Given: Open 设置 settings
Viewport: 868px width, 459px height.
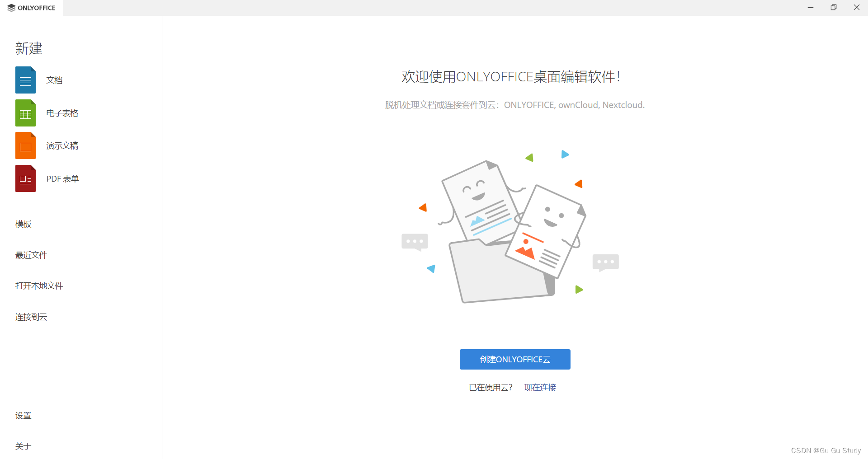Looking at the screenshot, I should coord(24,416).
